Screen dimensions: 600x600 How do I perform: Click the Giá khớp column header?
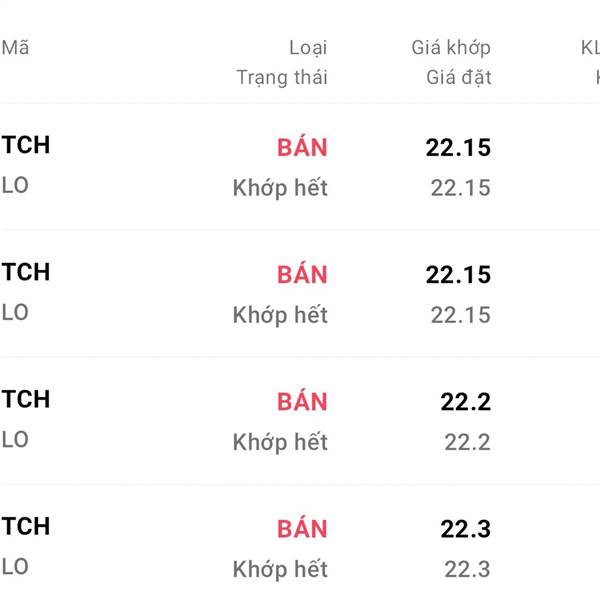click(x=451, y=47)
